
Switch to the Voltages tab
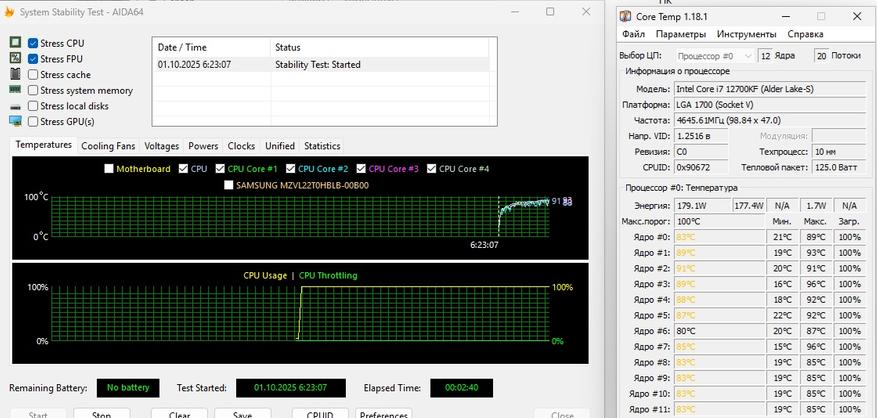point(162,146)
